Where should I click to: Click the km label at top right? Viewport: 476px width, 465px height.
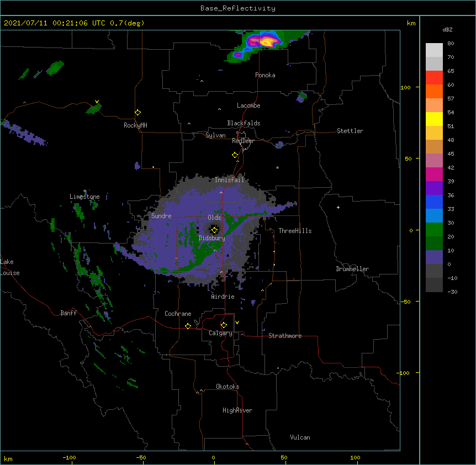411,23
